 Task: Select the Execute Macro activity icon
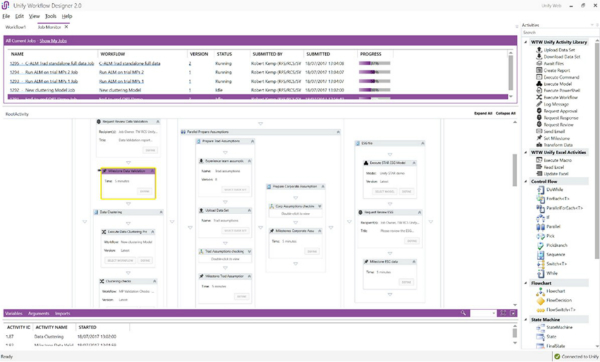539,160
